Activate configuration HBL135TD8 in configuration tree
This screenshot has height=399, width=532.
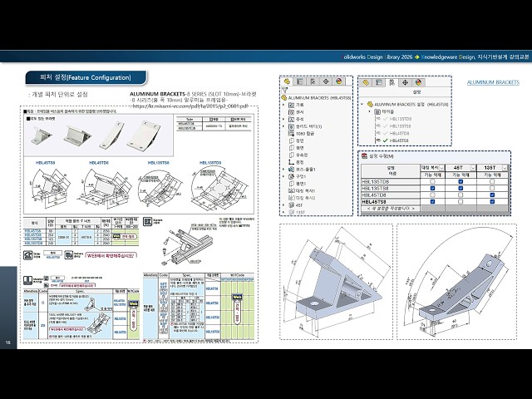click(401, 119)
